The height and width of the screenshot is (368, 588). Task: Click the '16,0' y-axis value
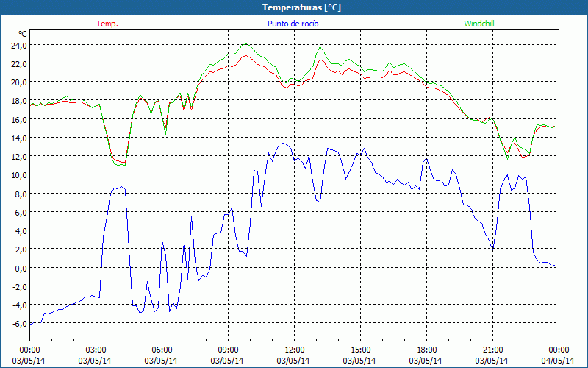[20, 120]
